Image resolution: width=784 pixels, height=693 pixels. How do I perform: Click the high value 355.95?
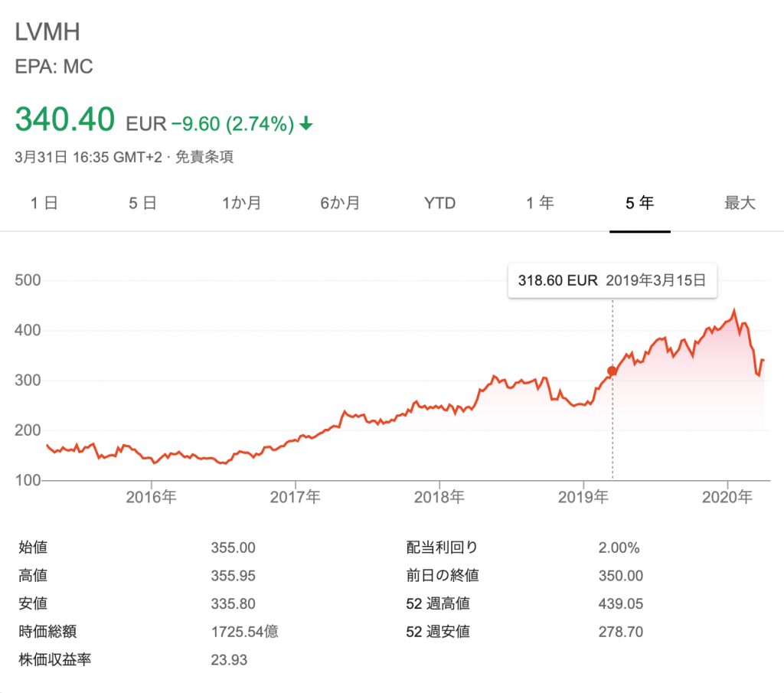click(x=233, y=576)
